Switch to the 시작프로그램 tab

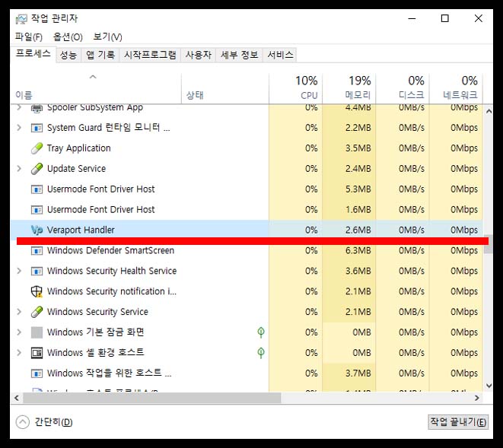(150, 56)
